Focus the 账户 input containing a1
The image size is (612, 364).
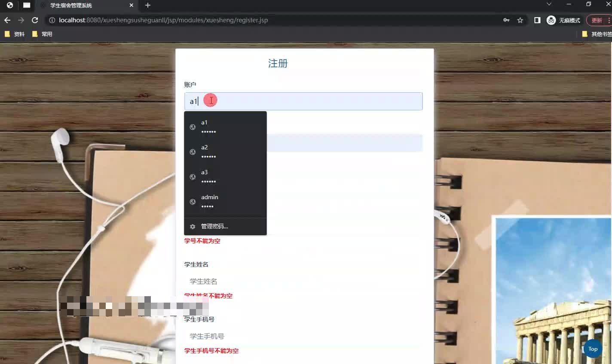coord(303,101)
